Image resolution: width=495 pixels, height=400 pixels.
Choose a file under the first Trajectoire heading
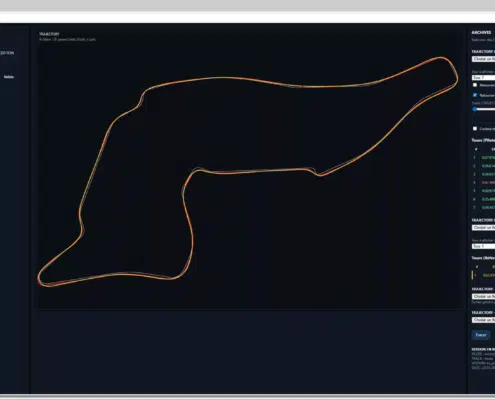(x=483, y=59)
